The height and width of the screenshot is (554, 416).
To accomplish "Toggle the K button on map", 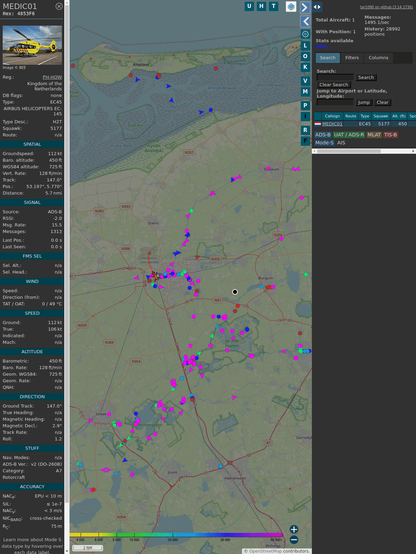I will pyautogui.click(x=305, y=67).
